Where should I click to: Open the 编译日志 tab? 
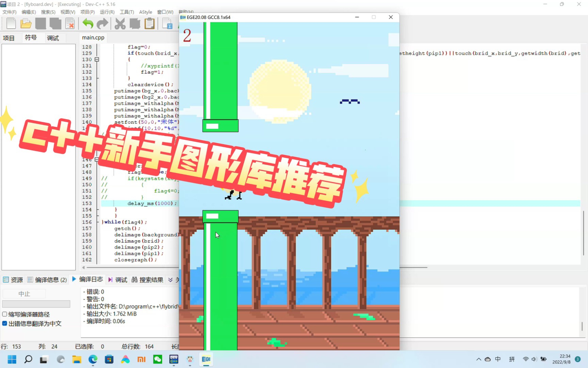87,279
